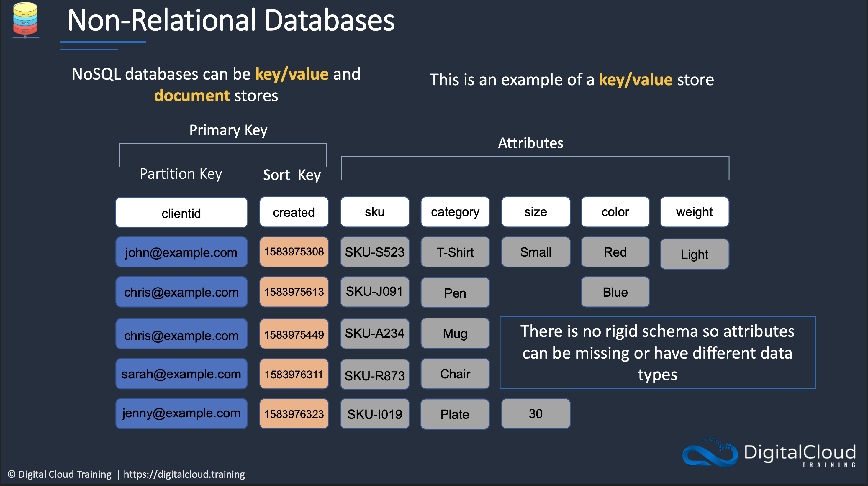The image size is (868, 486).
Task: Select the T-Shirt category value
Action: coord(455,252)
